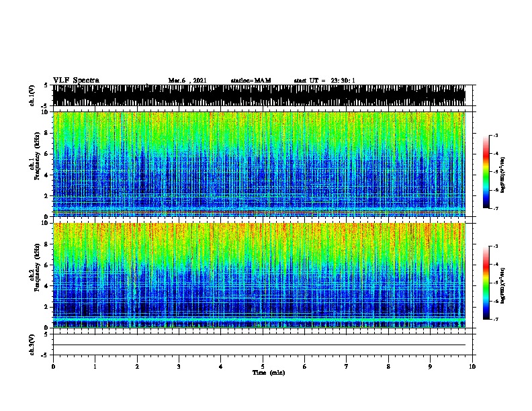Image resolution: width=532 pixels, height=411 pixels.
Task: Click the ch.2 colorbar log(PSD) unit label
Action: (x=503, y=285)
